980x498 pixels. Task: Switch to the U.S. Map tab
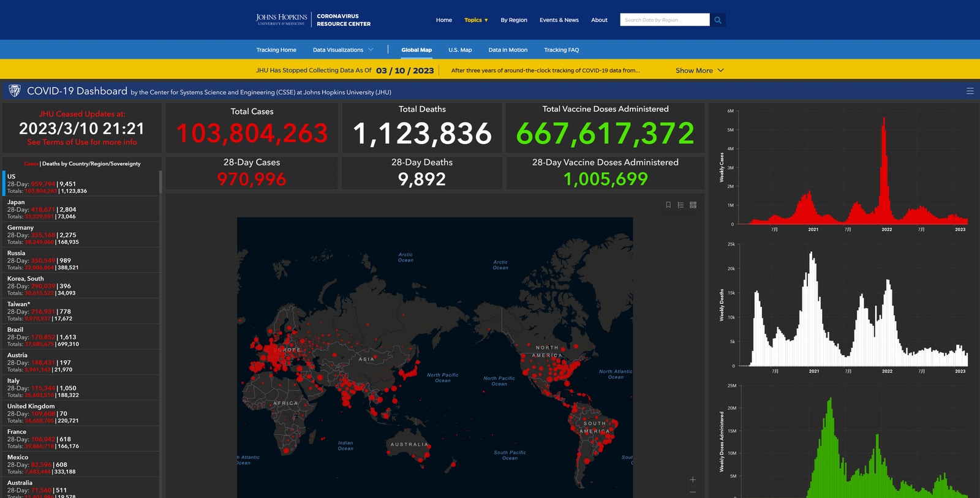pyautogui.click(x=460, y=50)
